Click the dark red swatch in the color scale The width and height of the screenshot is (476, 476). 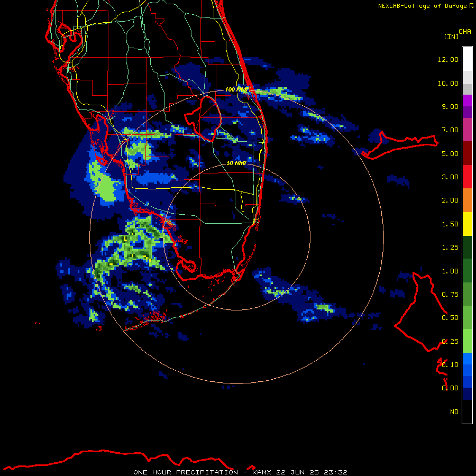coord(467,153)
